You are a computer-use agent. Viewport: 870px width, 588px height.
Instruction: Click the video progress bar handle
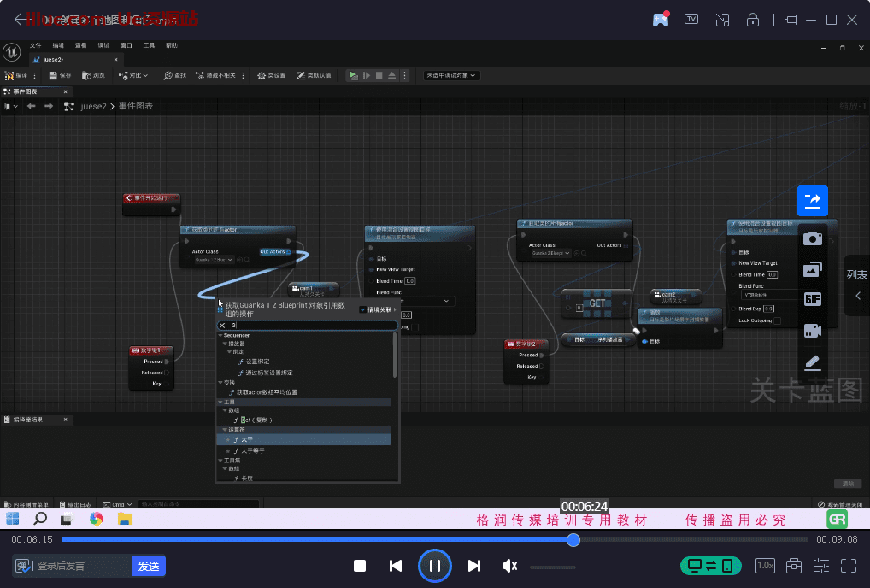573,540
